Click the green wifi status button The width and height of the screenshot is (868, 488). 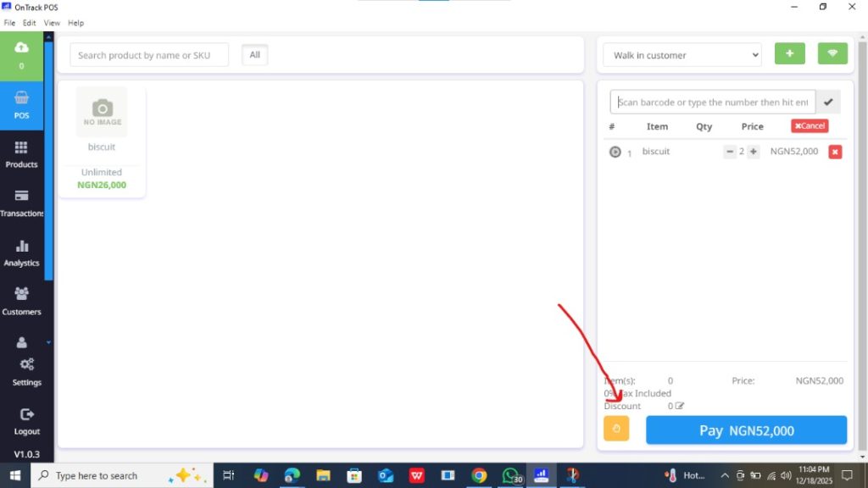(832, 54)
